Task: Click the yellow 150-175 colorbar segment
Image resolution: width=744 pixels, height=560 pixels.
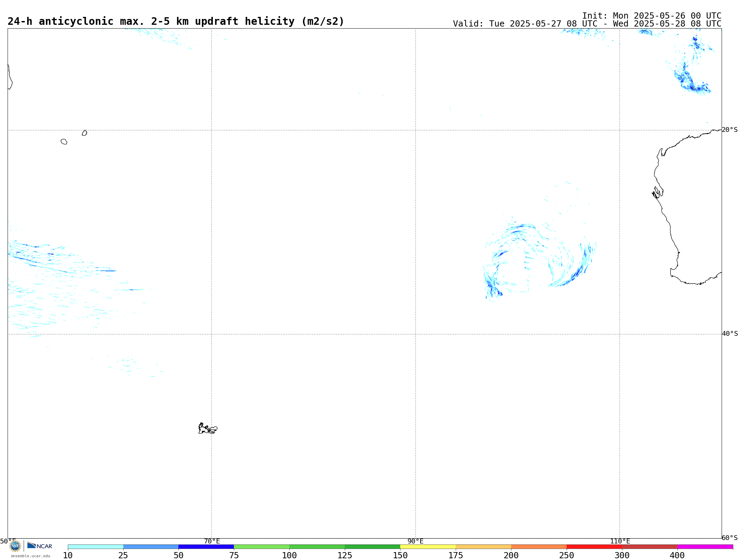Action: pyautogui.click(x=428, y=547)
